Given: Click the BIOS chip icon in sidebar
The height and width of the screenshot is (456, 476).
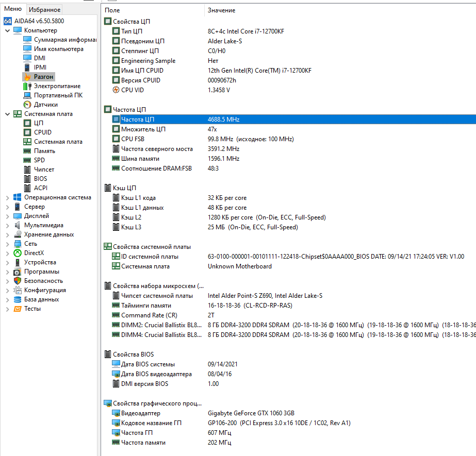Looking at the screenshot, I should pyautogui.click(x=27, y=179).
